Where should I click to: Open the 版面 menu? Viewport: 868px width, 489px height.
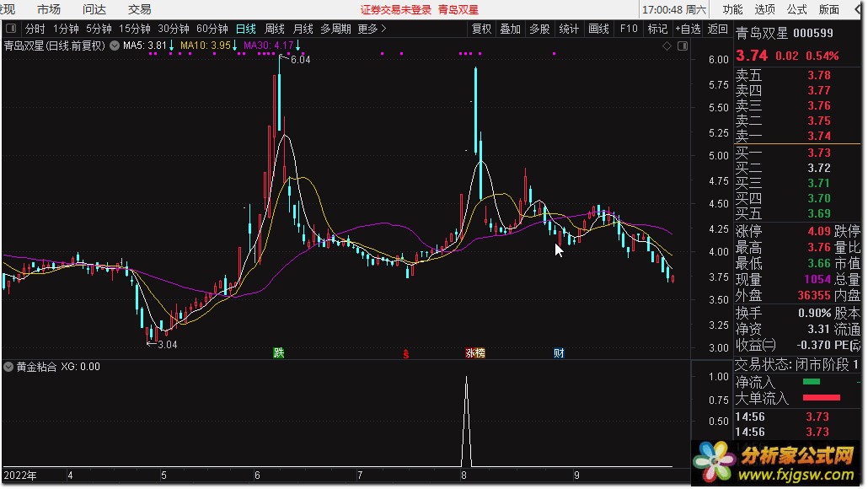point(828,9)
